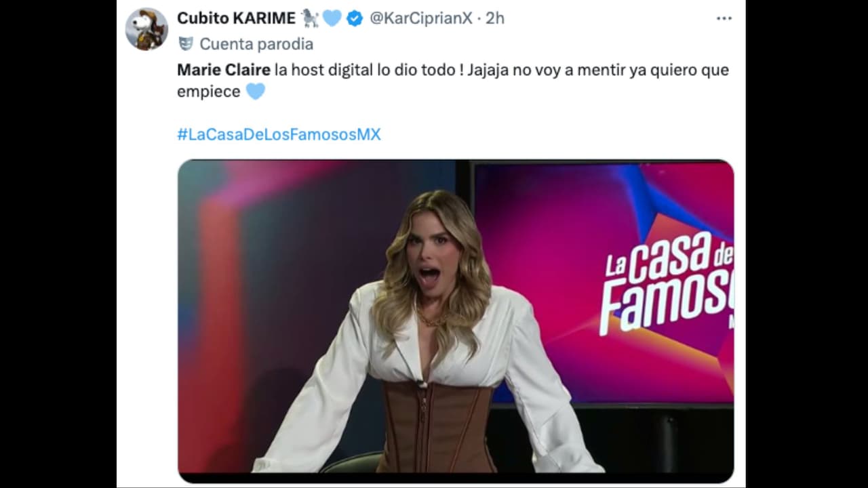The width and height of the screenshot is (868, 488).
Task: Click the parody mask icon next to Cuenta parodia
Action: (184, 43)
